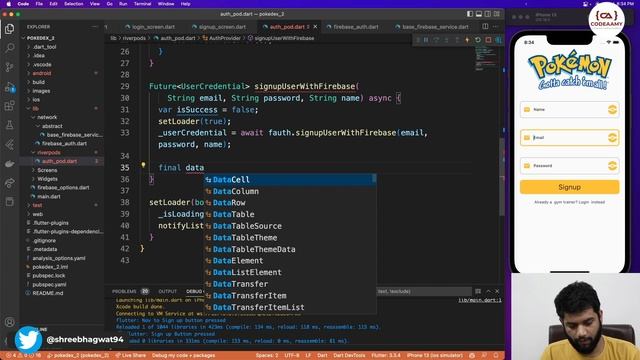Open the Explorer view in activity bar

pos(9,29)
